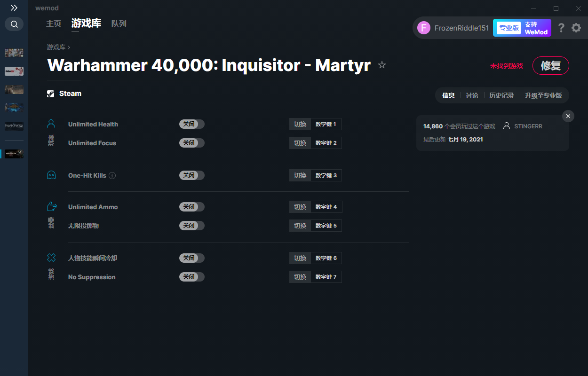Image resolution: width=588 pixels, height=376 pixels.
Task: Open the search magnifier in the sidebar
Action: coord(14,24)
